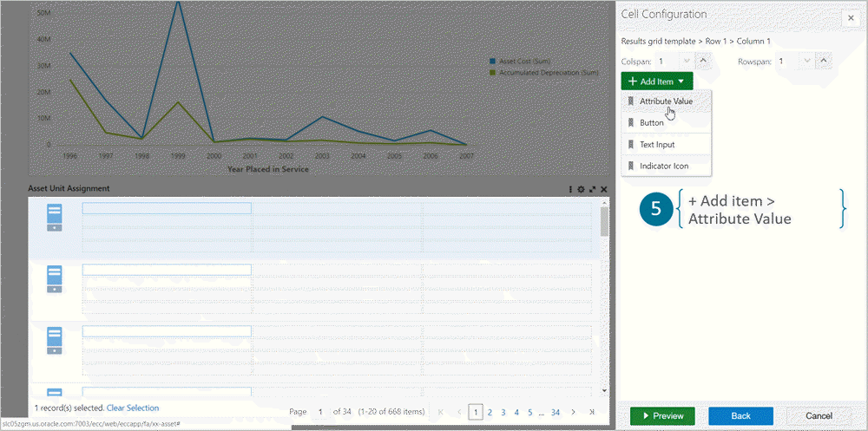Click the blue Back button
868x431 pixels.
pos(740,416)
